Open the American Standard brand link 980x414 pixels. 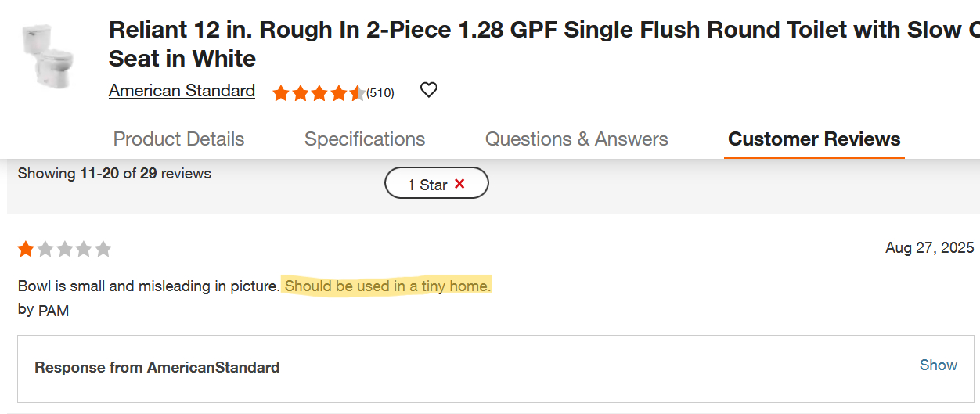coord(182,91)
